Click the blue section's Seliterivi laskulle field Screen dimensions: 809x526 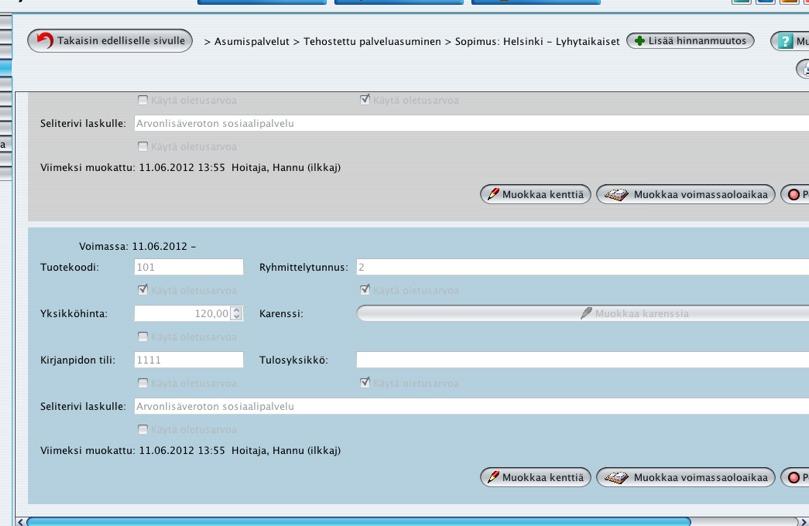click(x=472, y=406)
